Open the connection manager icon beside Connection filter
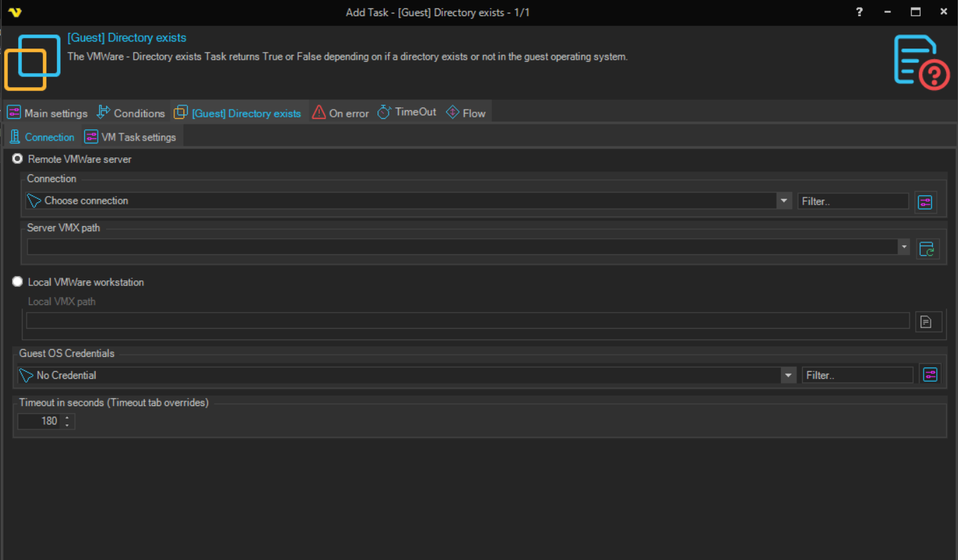 pyautogui.click(x=926, y=202)
